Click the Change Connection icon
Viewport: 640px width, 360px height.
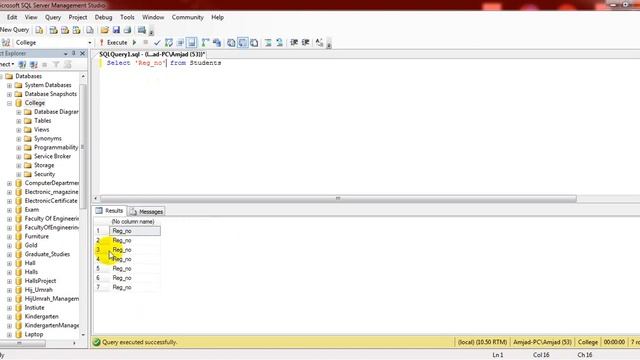6,42
